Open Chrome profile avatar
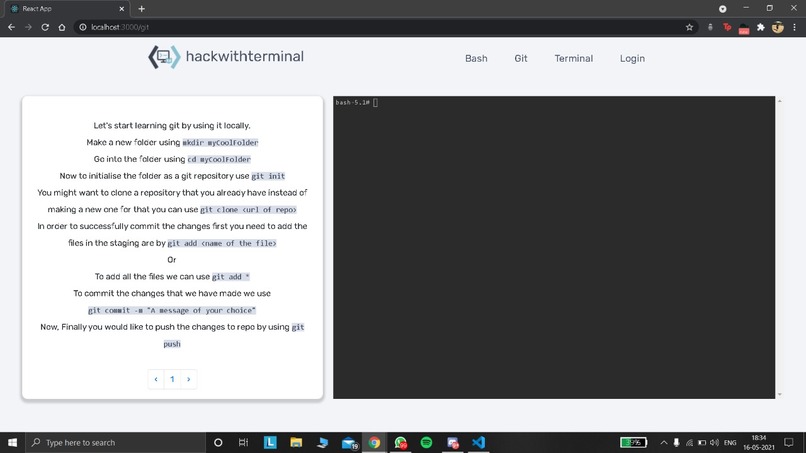The image size is (806, 453). click(778, 27)
